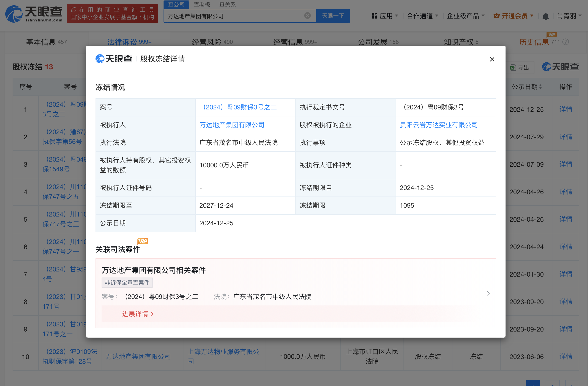The height and width of the screenshot is (386, 588).
Task: Click the crown 开通会员 icon
Action: [496, 16]
